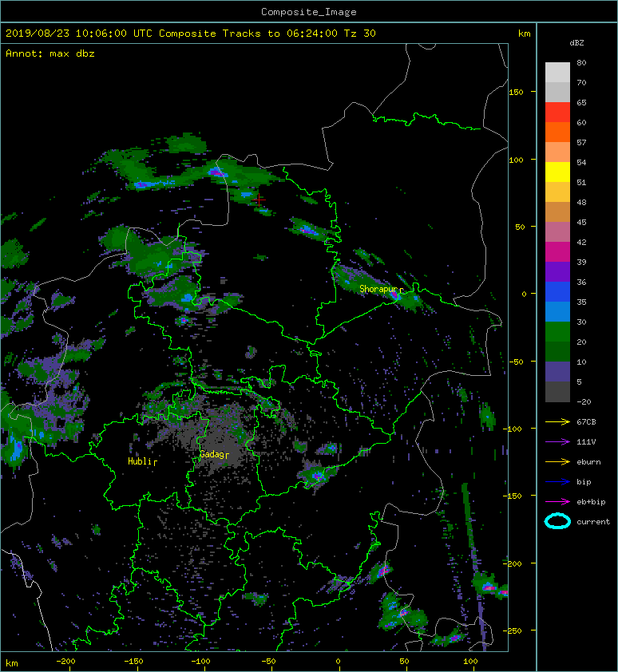
Task: Click the 'Tz 30' header value
Action: (360, 34)
